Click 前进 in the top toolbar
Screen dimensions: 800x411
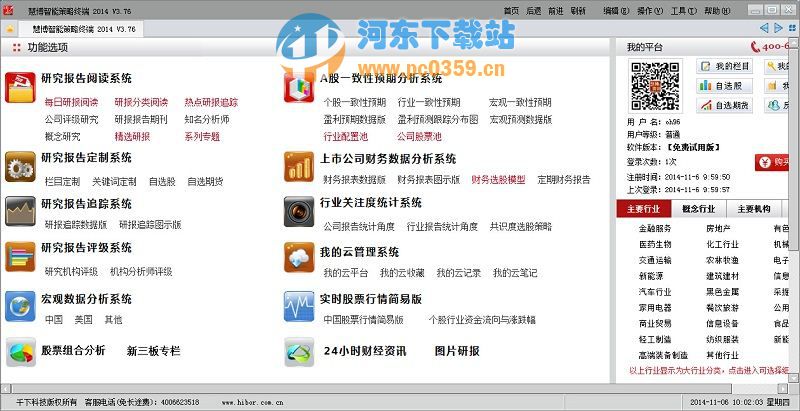tap(556, 11)
